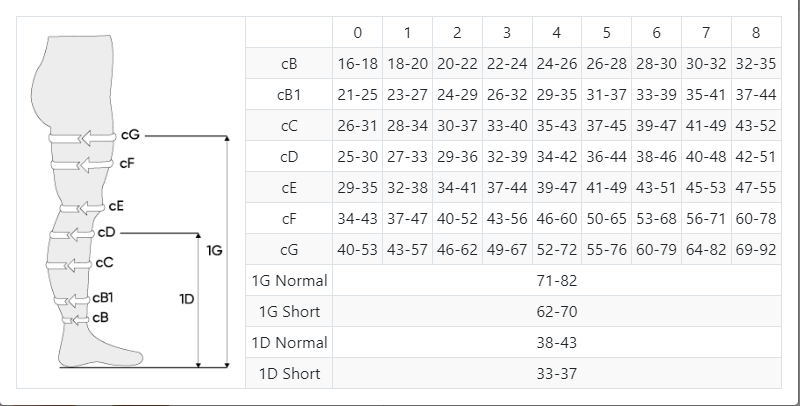
Task: Click size column header 8
Action: tap(755, 32)
